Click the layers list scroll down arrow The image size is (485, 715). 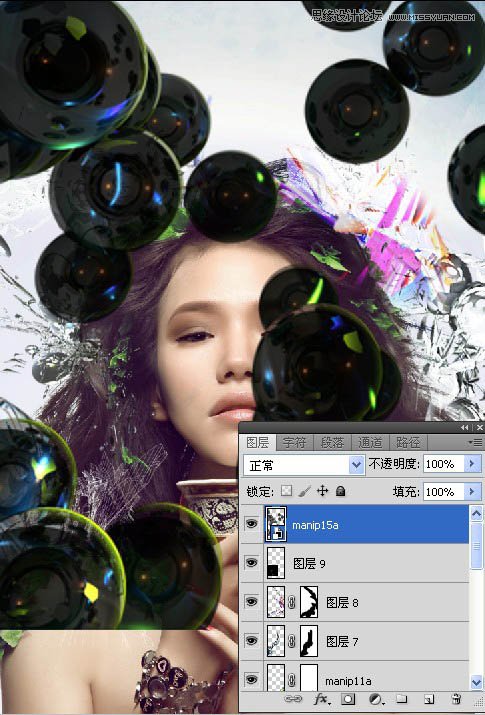(476, 682)
